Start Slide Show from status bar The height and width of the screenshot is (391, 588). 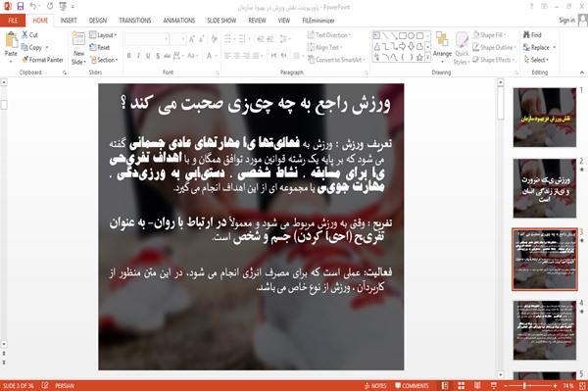click(x=494, y=386)
